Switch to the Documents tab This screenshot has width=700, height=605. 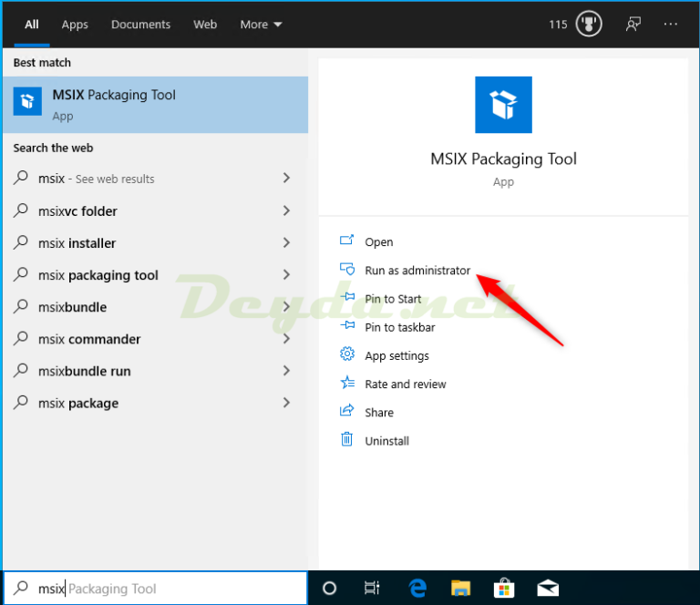[x=140, y=25]
